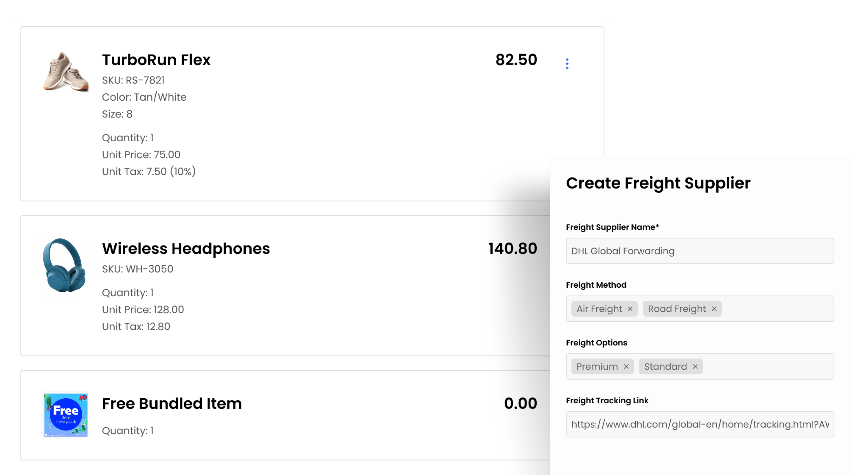
Task: Click the Free Bundled Item thumbnail
Action: click(66, 415)
